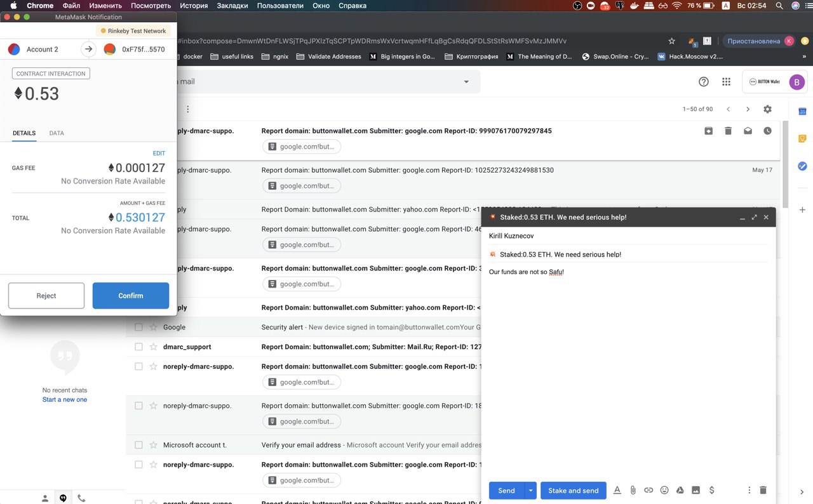This screenshot has height=504, width=813.
Task: Click the email body text field
Action: point(628,371)
